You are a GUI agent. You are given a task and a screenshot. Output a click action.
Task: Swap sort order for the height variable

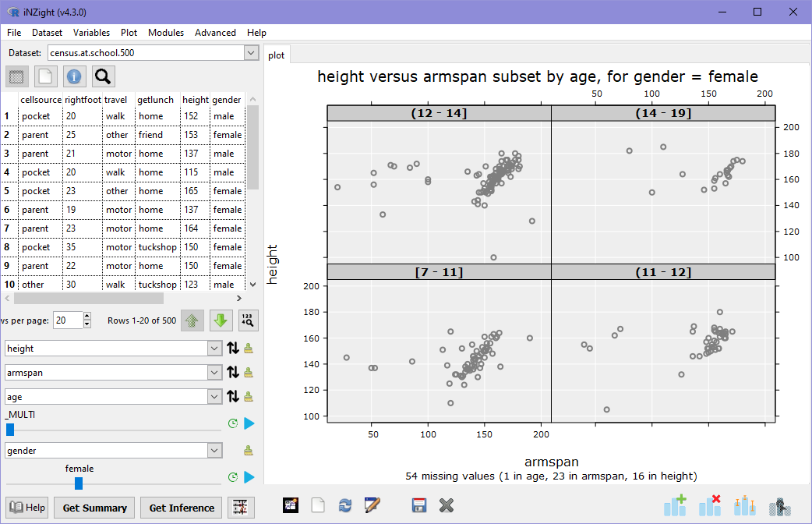pos(232,348)
